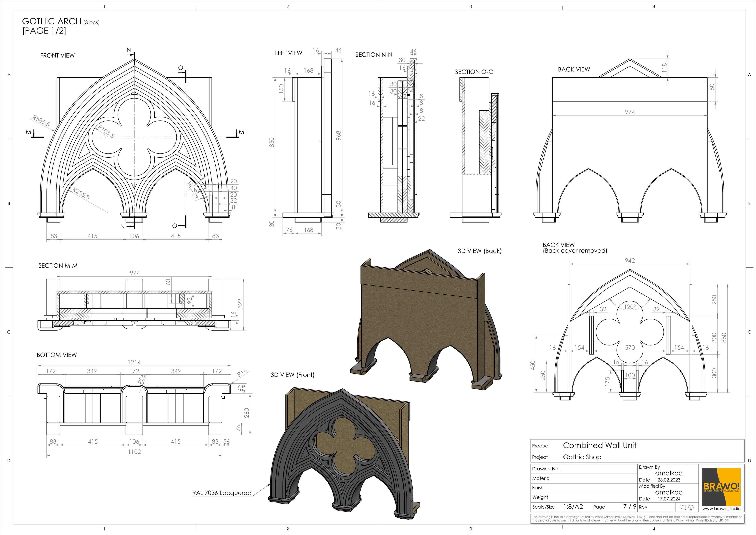Screen dimensions: 756x535
Task: Click the 1214 dimension in bottom view
Action: tap(134, 362)
